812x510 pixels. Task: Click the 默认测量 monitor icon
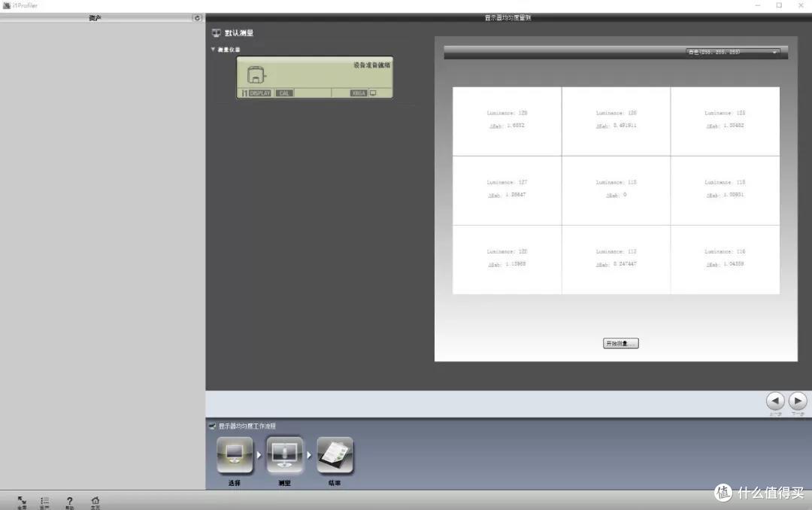click(x=217, y=33)
